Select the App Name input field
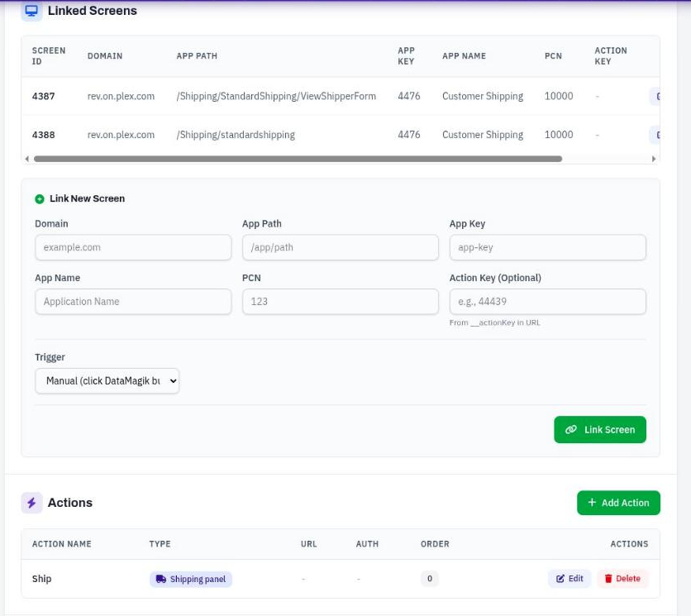691x616 pixels. (x=133, y=302)
